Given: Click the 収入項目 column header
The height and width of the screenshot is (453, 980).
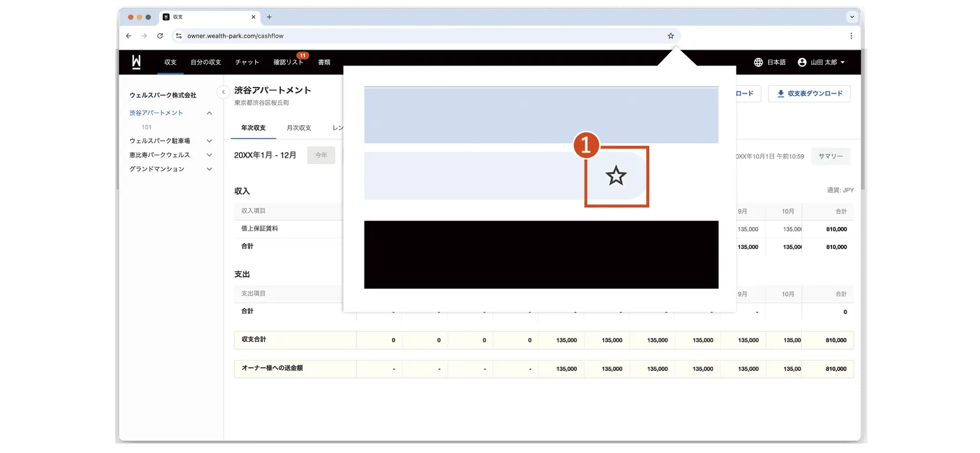Looking at the screenshot, I should 254,211.
